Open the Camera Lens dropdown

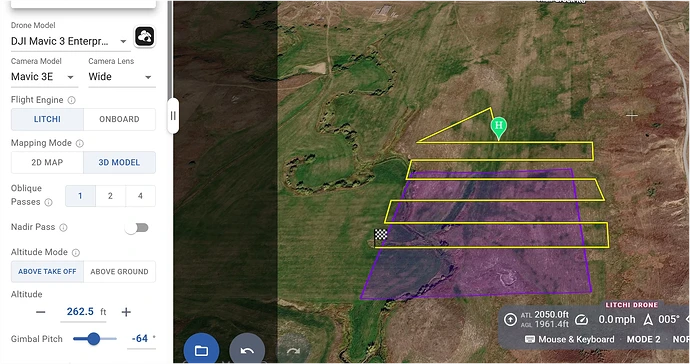pyautogui.click(x=121, y=77)
